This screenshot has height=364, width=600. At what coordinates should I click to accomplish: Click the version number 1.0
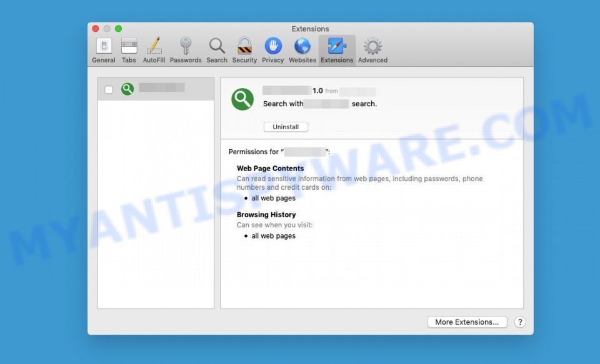coord(317,91)
